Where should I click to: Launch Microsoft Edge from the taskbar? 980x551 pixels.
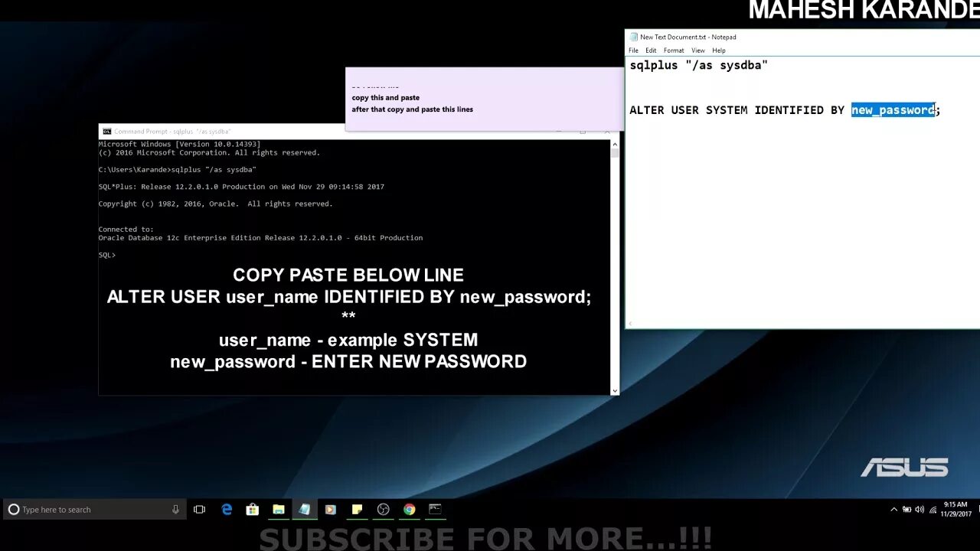227,510
